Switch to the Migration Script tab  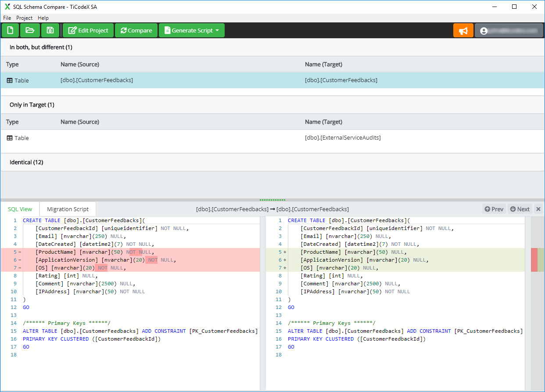tap(68, 209)
